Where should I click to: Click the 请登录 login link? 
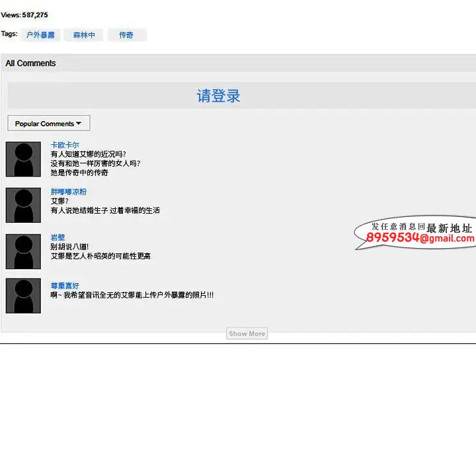pos(218,96)
